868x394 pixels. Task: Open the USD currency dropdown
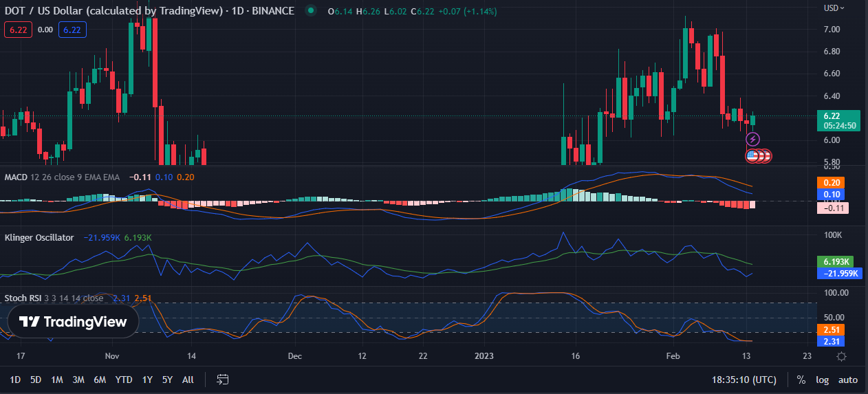pos(834,8)
